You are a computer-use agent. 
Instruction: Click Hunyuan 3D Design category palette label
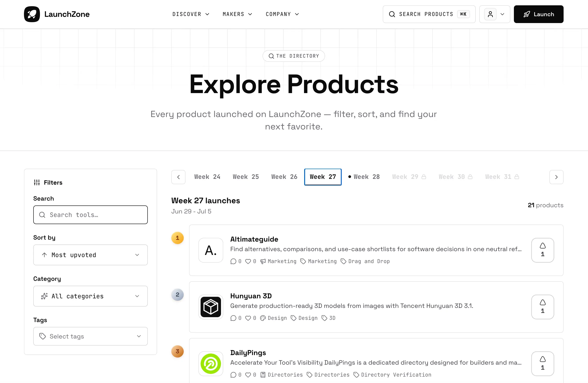pos(273,318)
